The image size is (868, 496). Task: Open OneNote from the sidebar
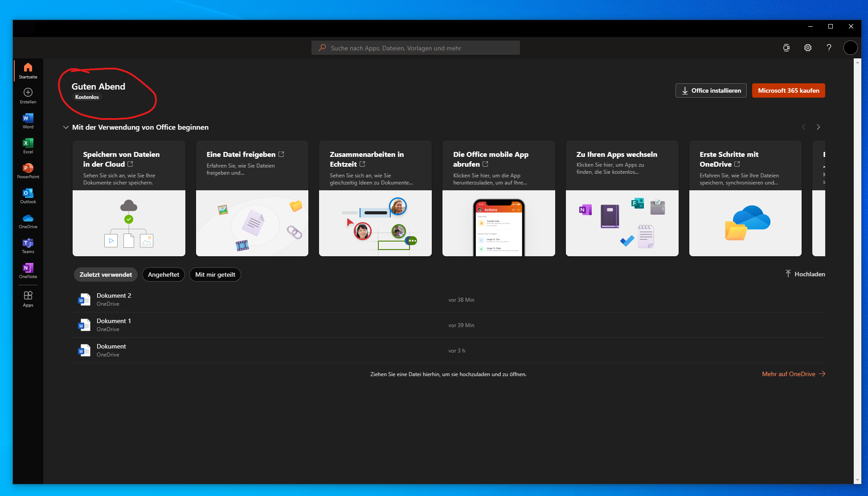pyautogui.click(x=28, y=270)
